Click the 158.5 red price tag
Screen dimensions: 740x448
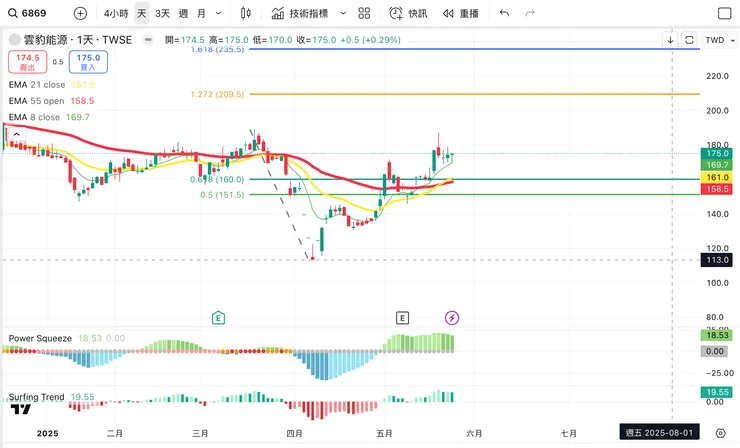pos(717,189)
